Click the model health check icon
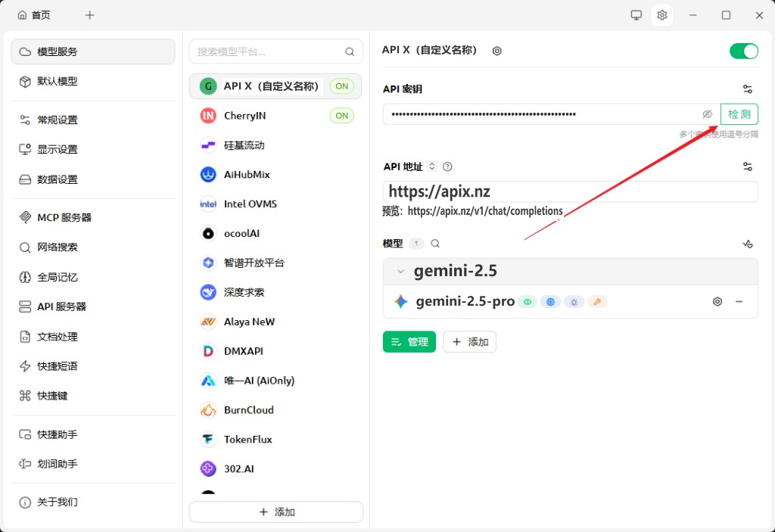This screenshot has height=532, width=775. pyautogui.click(x=747, y=244)
